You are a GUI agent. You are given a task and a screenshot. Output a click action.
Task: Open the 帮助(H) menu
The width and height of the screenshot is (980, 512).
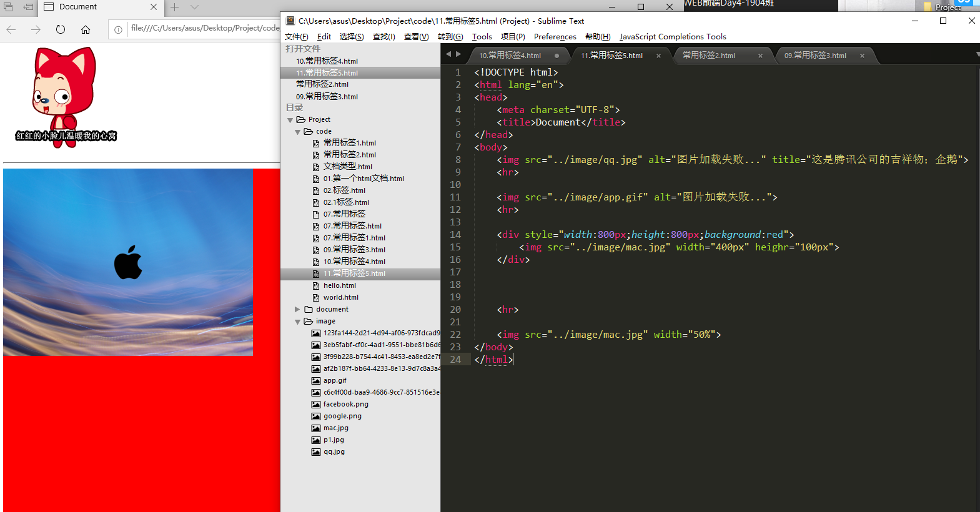click(x=598, y=37)
